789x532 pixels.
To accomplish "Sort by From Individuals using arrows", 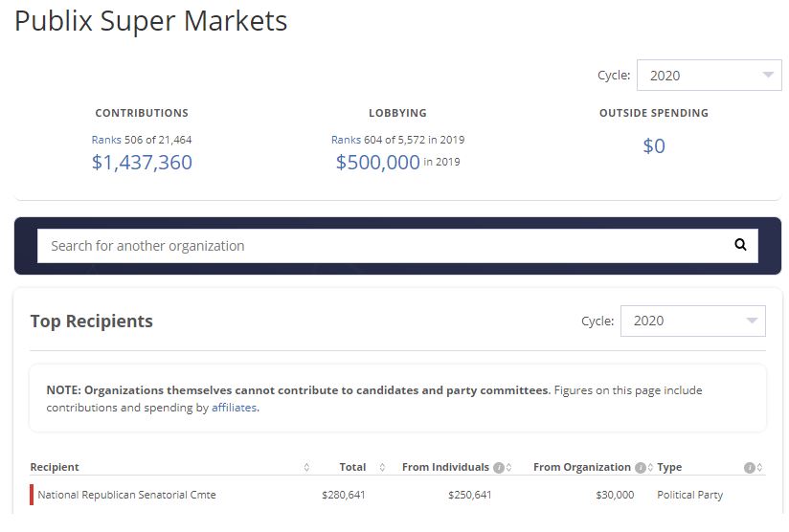I will [508, 468].
